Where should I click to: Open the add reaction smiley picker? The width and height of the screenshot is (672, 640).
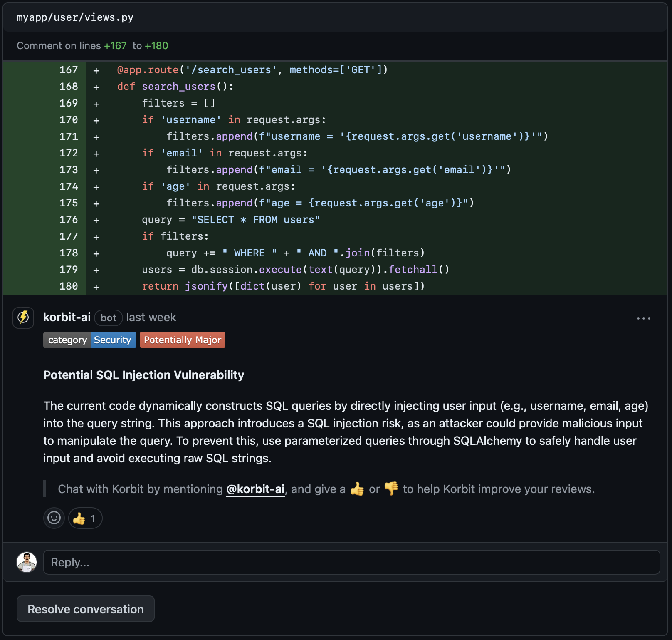[x=54, y=518]
